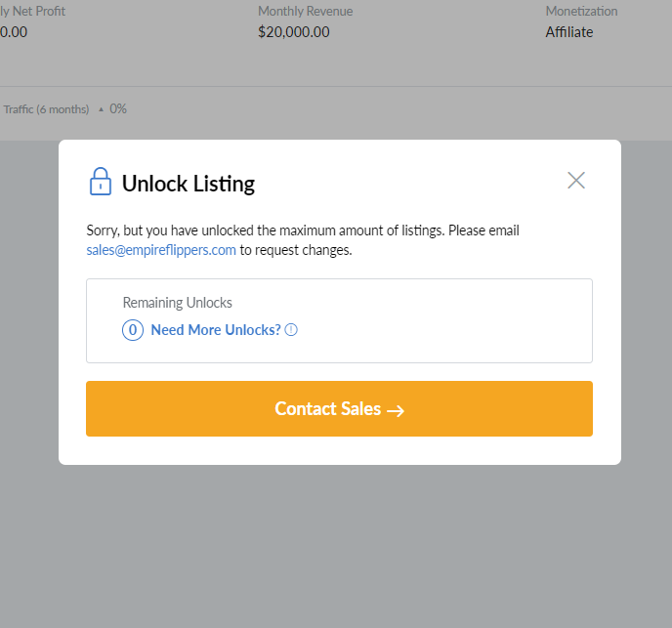Click the Monthly Revenue label

(x=305, y=11)
